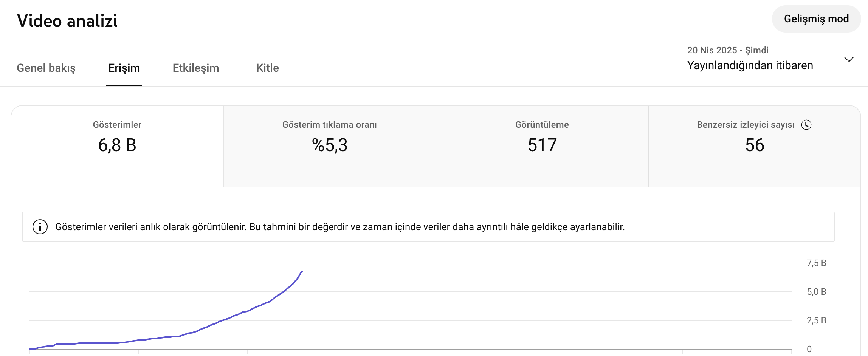Click the Video analizi page heading
Screen dimensions: 868x356
coord(67,21)
